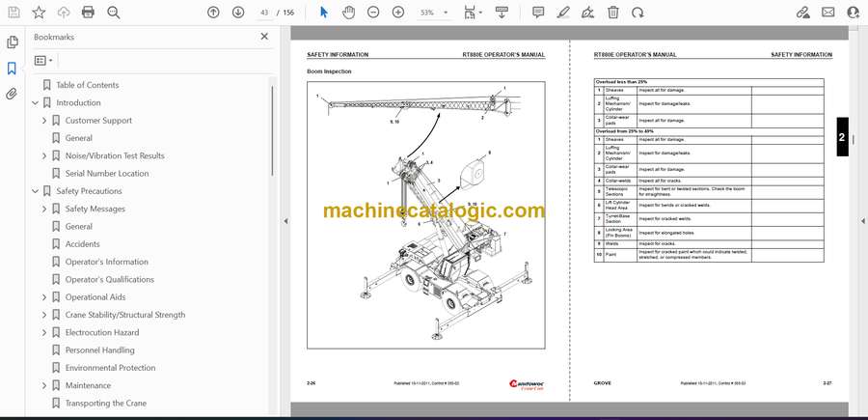Expand the Customer Support bookmark
This screenshot has height=420, width=868.
coord(44,121)
